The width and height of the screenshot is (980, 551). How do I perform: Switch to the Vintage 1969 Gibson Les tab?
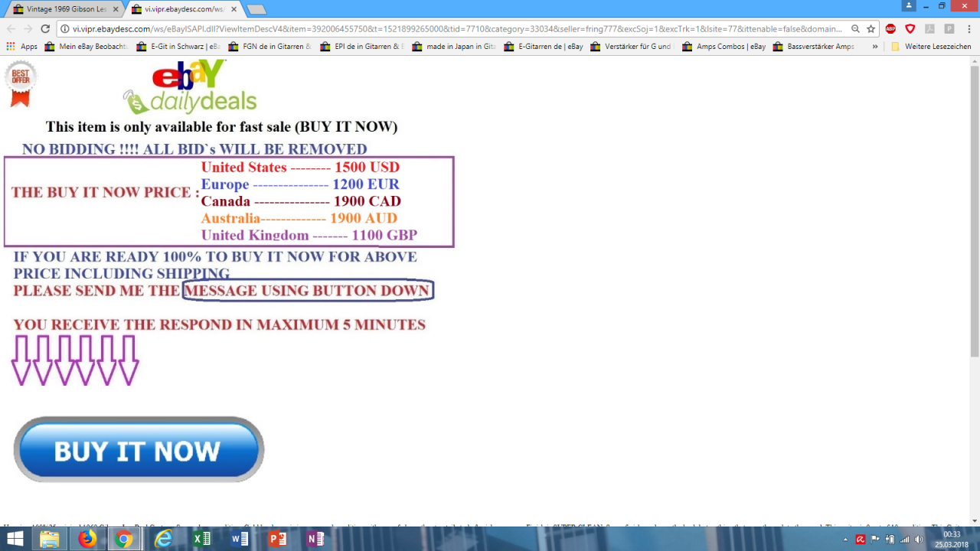[x=65, y=9]
